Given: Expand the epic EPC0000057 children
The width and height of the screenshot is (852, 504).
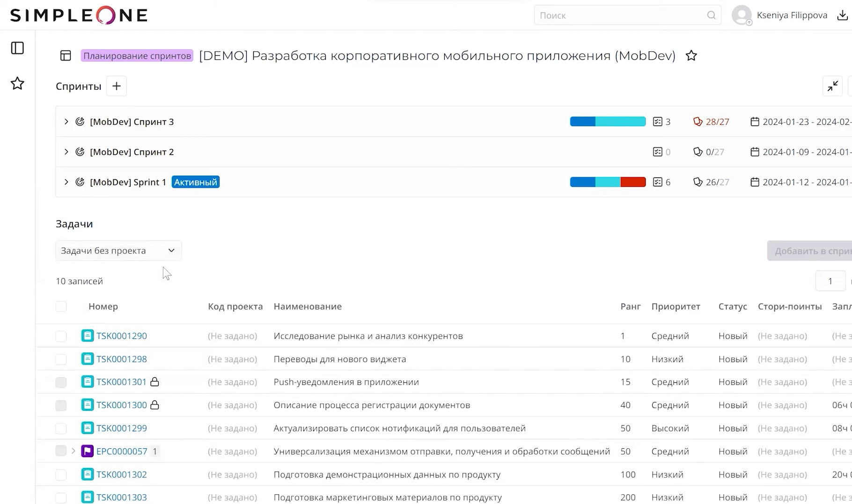Looking at the screenshot, I should point(73,451).
